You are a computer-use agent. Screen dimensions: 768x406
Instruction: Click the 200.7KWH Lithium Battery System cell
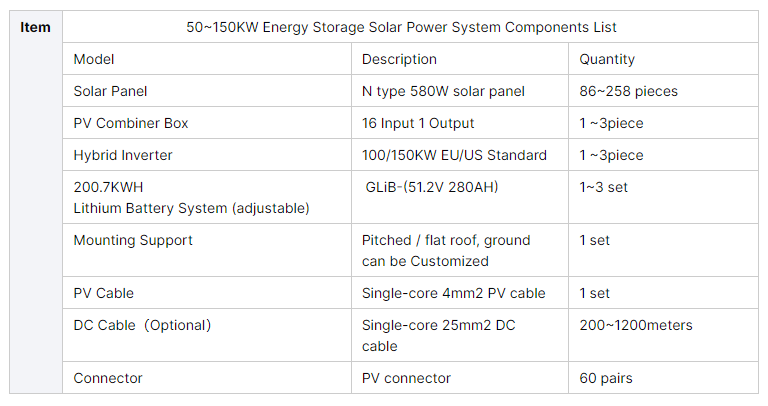207,197
